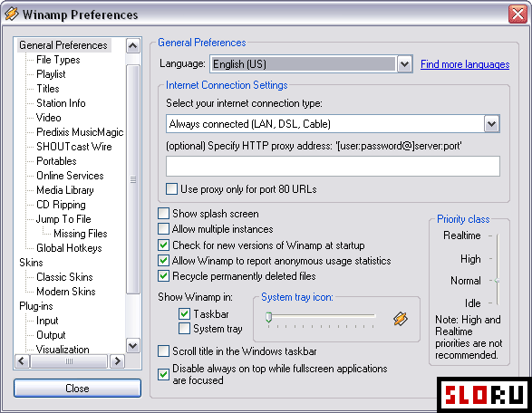Open Missing Files sub-item
The height and width of the screenshot is (413, 532).
tap(81, 234)
